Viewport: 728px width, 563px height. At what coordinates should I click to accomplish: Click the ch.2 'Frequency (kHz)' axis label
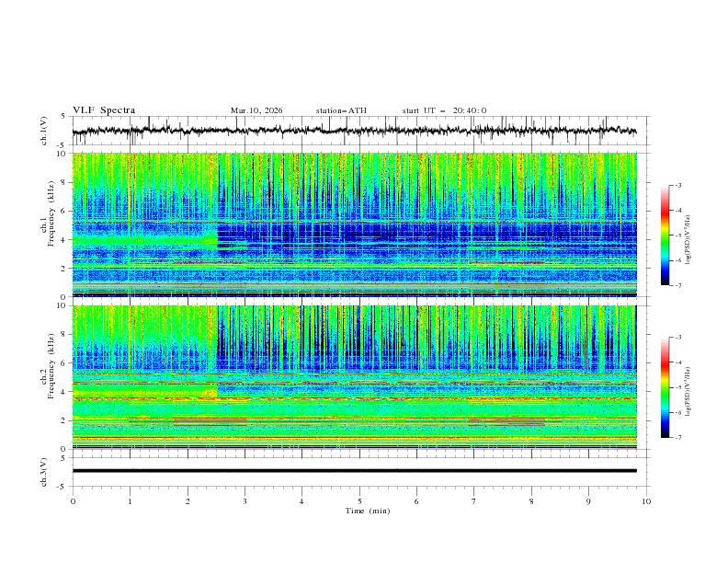(x=51, y=366)
